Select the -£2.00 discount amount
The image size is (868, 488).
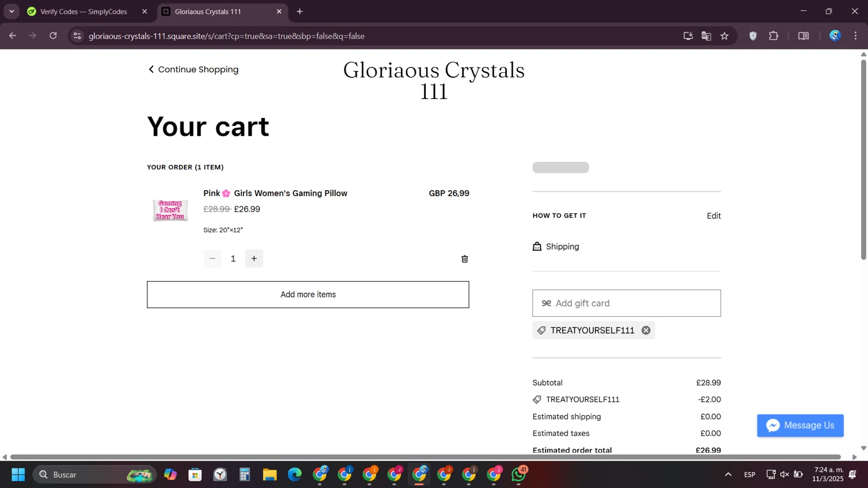[709, 400]
